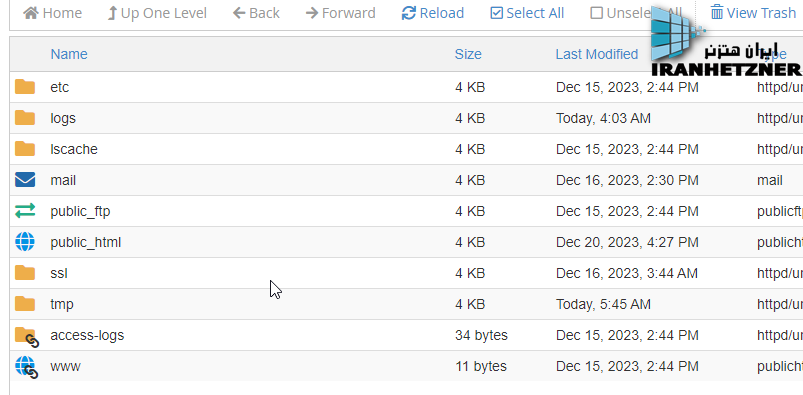Navigate back with the Back arrow
This screenshot has height=395, width=803.
pyautogui.click(x=256, y=13)
